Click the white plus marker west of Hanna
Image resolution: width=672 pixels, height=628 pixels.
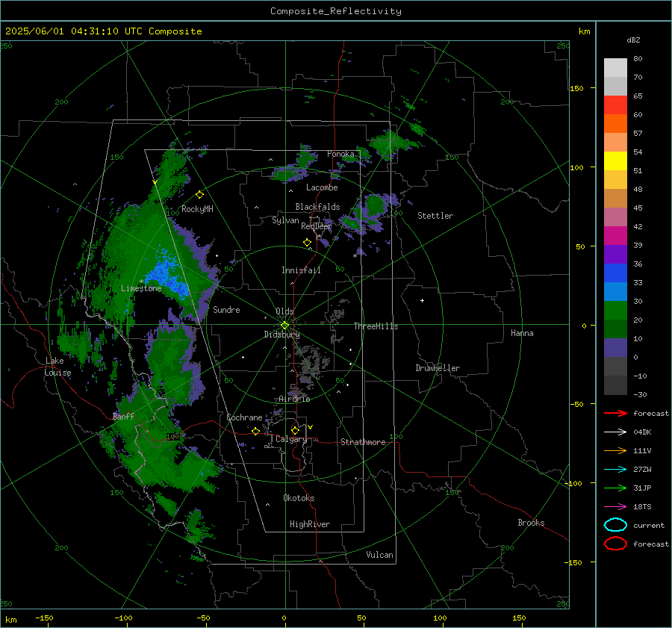[x=422, y=300]
